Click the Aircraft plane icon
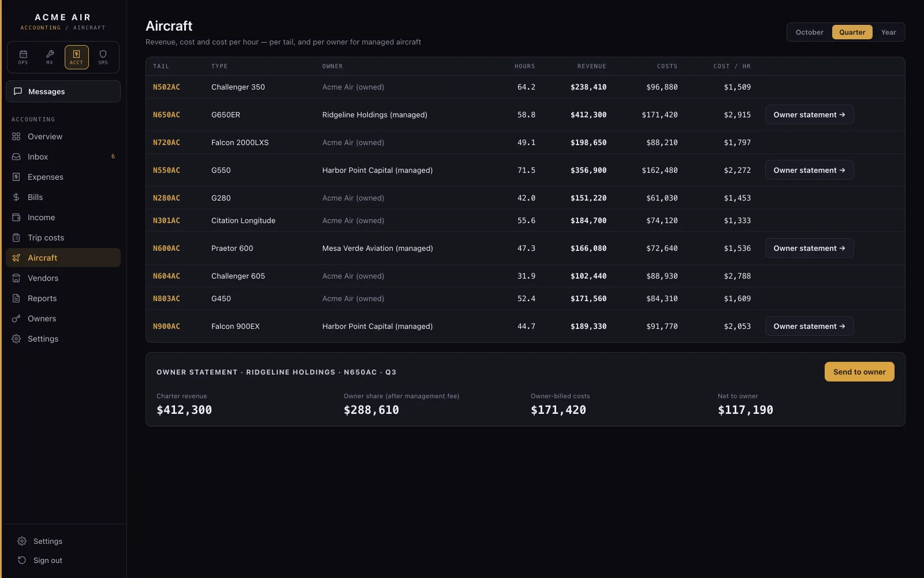The height and width of the screenshot is (578, 924). click(16, 258)
